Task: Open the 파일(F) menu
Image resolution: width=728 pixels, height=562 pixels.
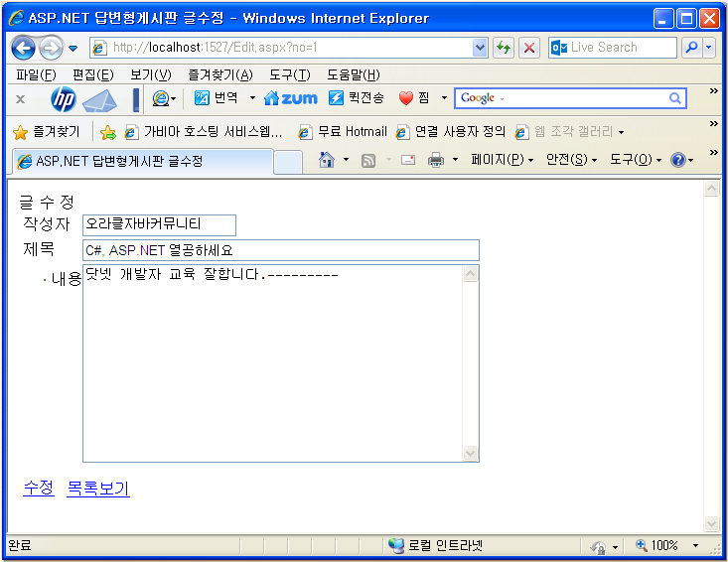Action: [36, 74]
